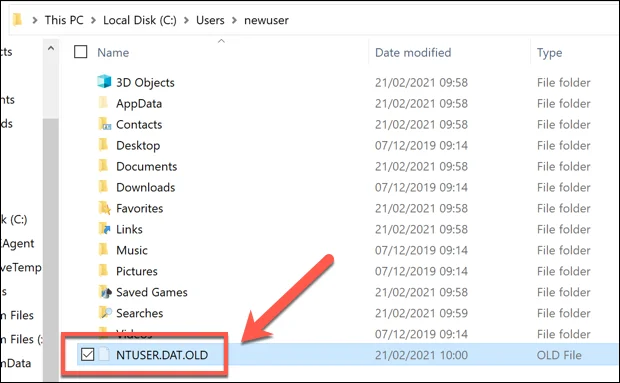Select the Links folder name
The width and height of the screenshot is (620, 383).
(129, 229)
